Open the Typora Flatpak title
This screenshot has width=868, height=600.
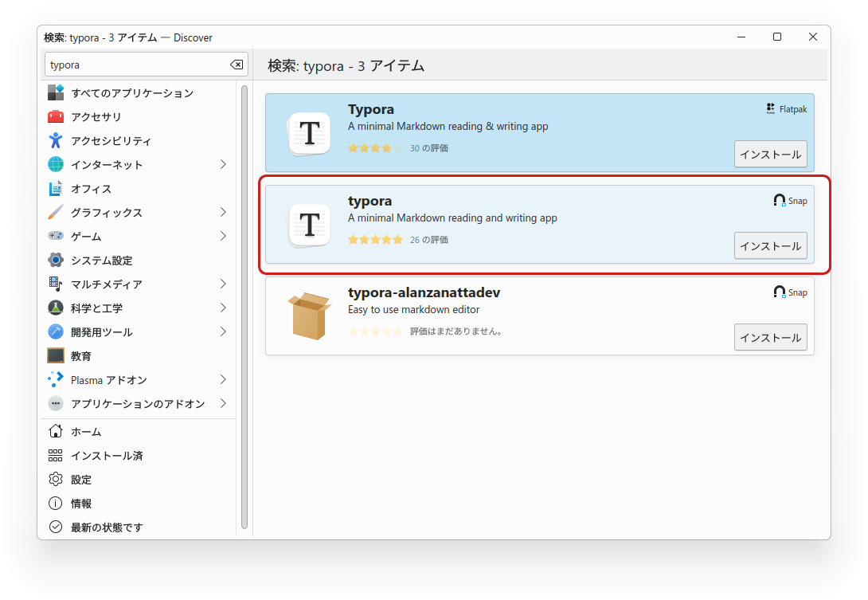(x=371, y=109)
